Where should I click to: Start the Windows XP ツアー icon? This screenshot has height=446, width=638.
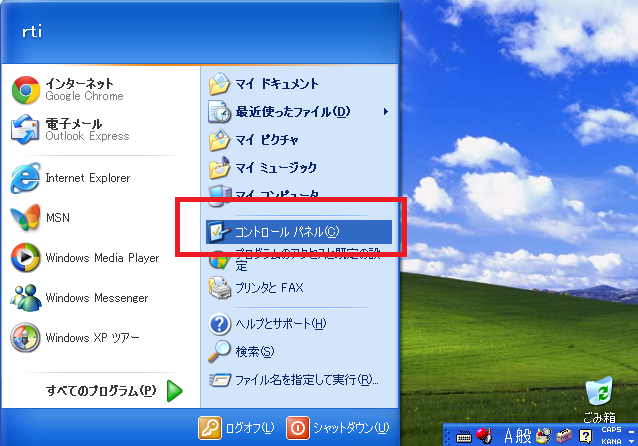[x=26, y=337]
